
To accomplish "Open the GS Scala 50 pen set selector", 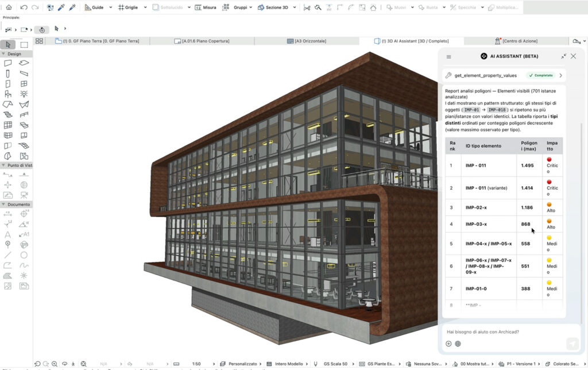I will (x=335, y=364).
